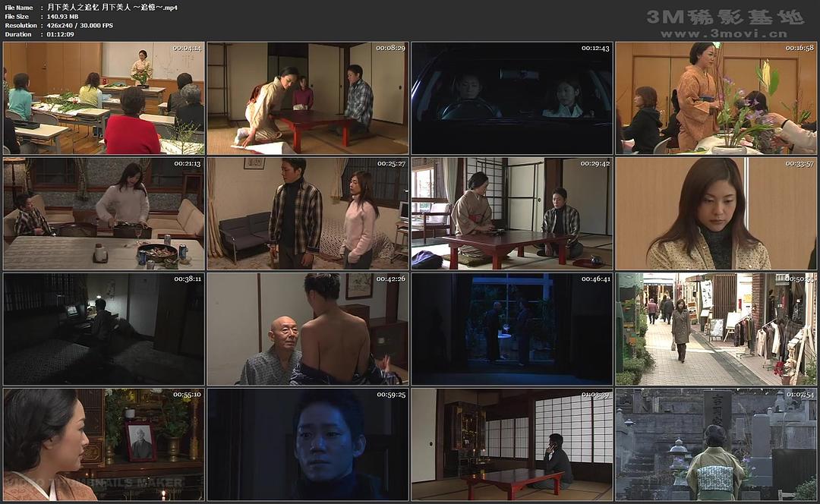Click the thumbnail timestamped 00:04:14
Image resolution: width=820 pixels, height=504 pixels.
click(x=104, y=98)
